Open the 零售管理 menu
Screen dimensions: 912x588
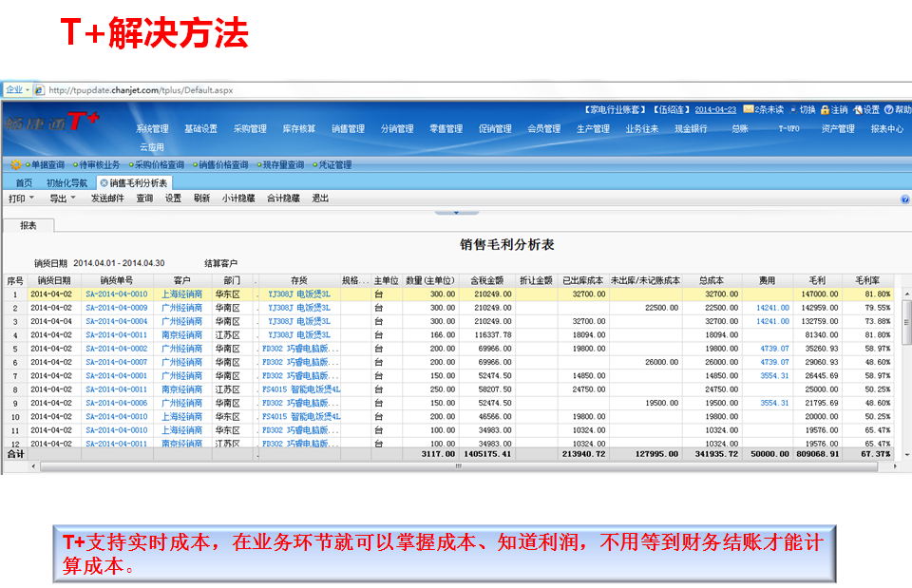point(446,128)
